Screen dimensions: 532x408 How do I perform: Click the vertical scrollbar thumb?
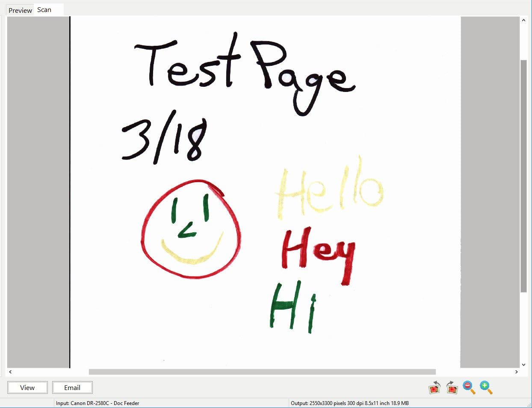pos(523,175)
